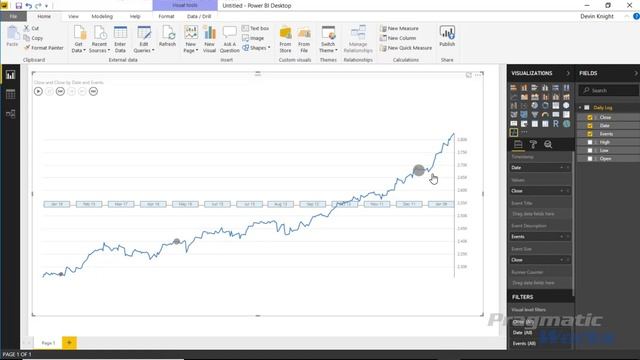
Task: Open the Get Data dropdown
Action: click(x=79, y=39)
